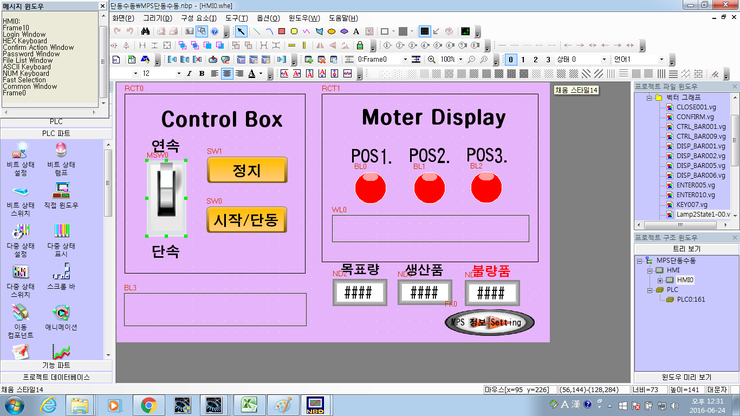Screen dimensions: 740x416
Task: Add the 스크롤 바 part
Action: tap(61, 277)
